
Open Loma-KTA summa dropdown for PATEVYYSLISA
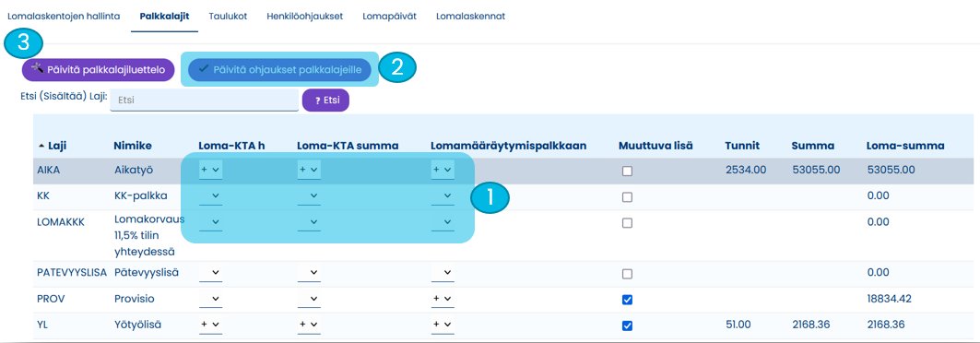(309, 273)
